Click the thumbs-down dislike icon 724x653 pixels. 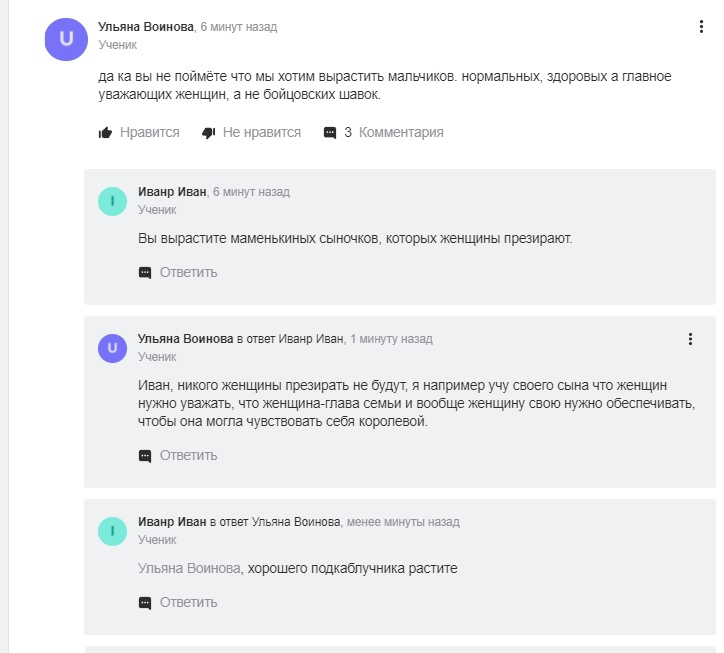coord(209,133)
